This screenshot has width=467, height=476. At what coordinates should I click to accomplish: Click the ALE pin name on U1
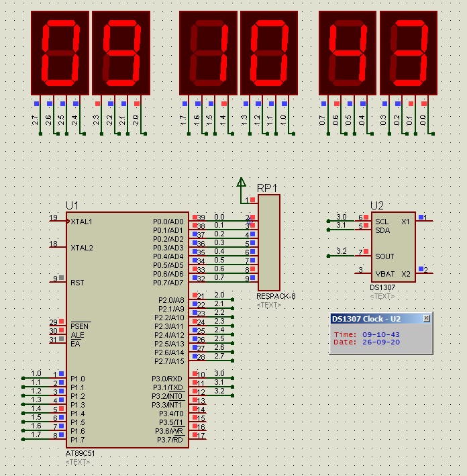pos(77,335)
